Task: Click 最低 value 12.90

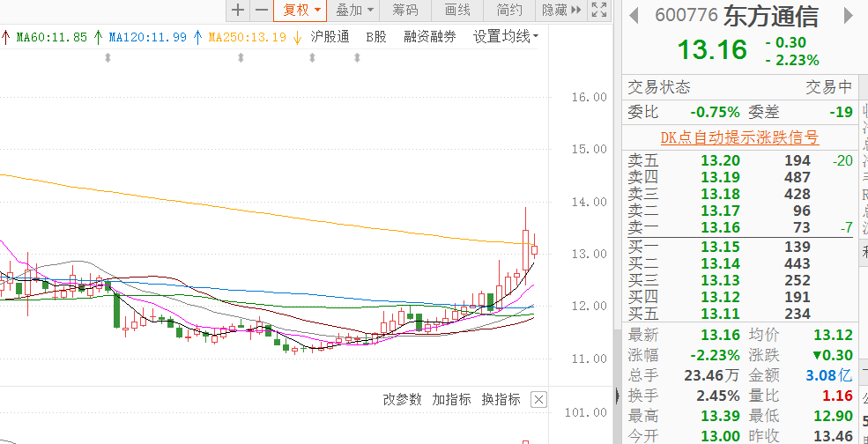Action: coord(833,416)
